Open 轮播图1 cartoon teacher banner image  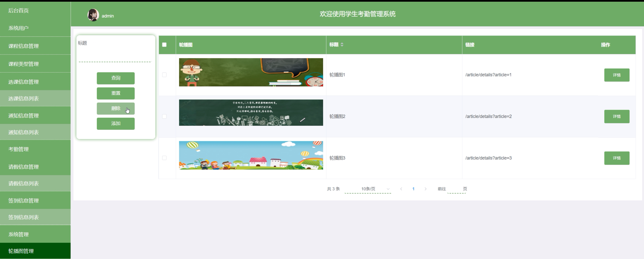click(x=251, y=73)
